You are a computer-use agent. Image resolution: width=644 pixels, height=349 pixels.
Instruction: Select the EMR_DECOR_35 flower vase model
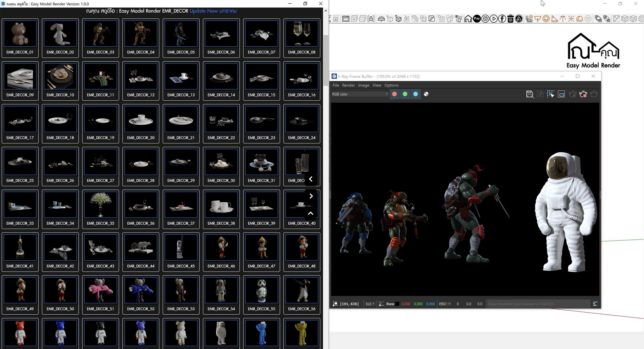[101, 210]
